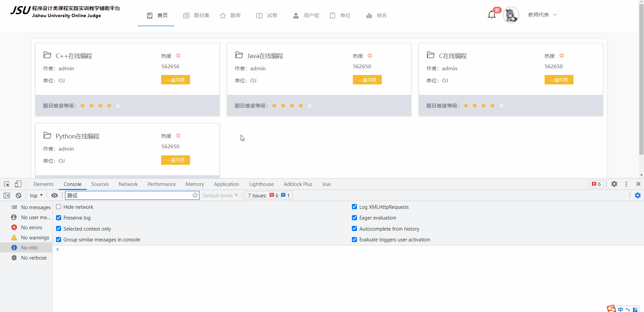Set Java在线编程 difficulty to five stars
Viewport: 644px width, 312px height.
click(310, 106)
